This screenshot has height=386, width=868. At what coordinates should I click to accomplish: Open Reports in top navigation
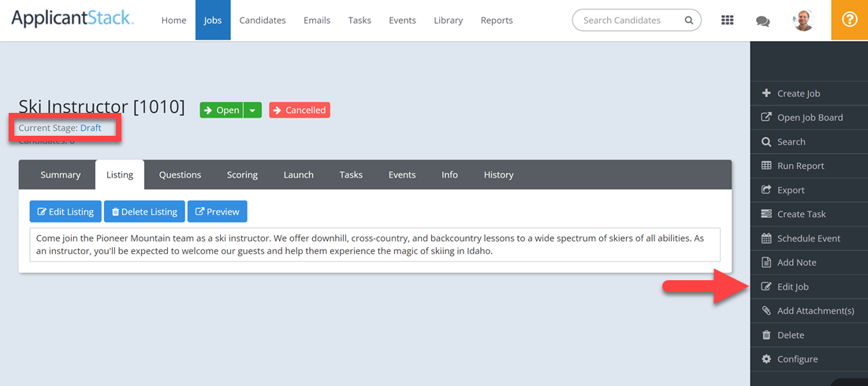[497, 21]
